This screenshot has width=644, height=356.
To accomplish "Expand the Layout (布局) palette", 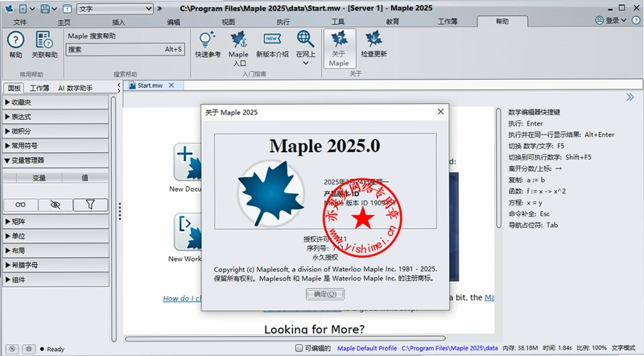I will click(x=56, y=250).
